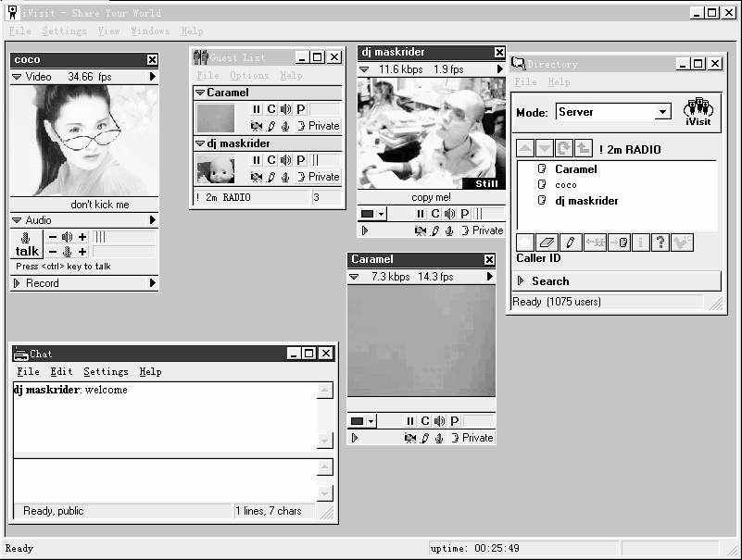Toggle the P button in dj maskrider's Guest List row
742x560 pixels.
pos(300,160)
